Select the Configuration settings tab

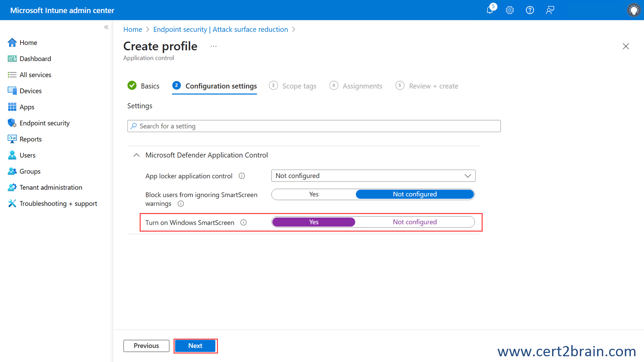point(214,86)
